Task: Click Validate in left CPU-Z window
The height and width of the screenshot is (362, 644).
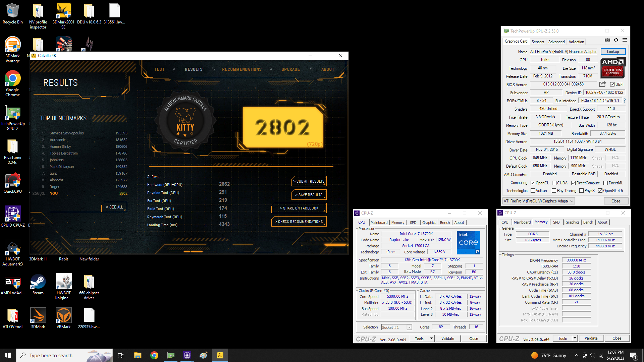Action: 448,339
